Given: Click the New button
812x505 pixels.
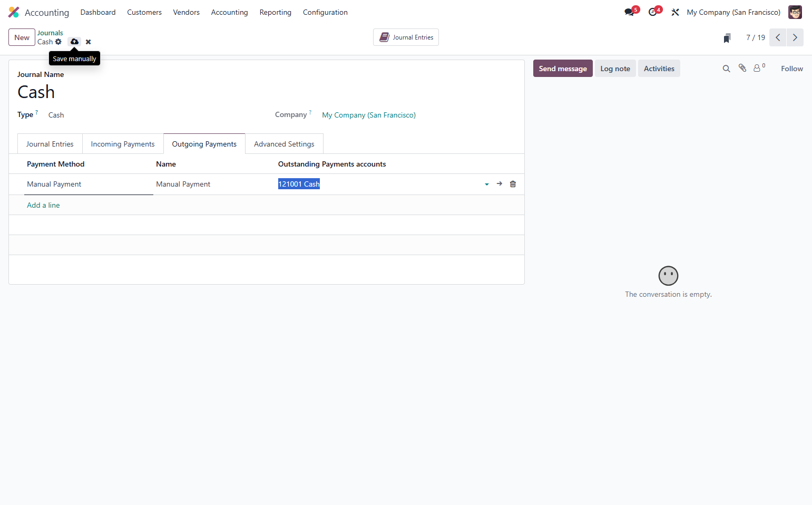Looking at the screenshot, I should pyautogui.click(x=22, y=37).
